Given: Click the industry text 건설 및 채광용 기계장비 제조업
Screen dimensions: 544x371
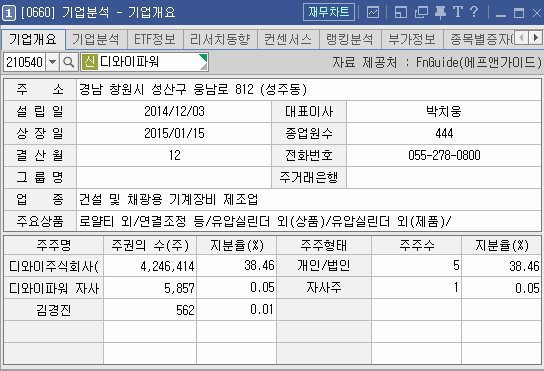Looking at the screenshot, I should pos(169,199).
